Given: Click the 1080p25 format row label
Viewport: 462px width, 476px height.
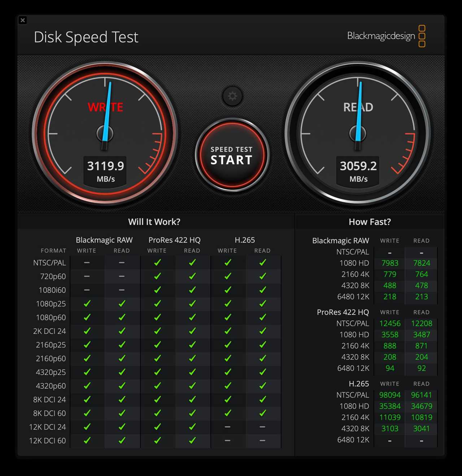Looking at the screenshot, I should pos(51,304).
